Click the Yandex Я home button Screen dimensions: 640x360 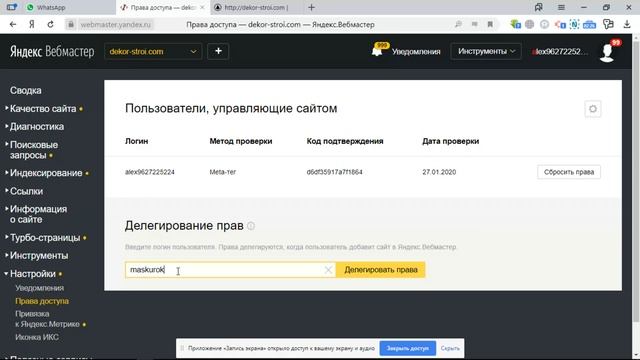click(31, 24)
